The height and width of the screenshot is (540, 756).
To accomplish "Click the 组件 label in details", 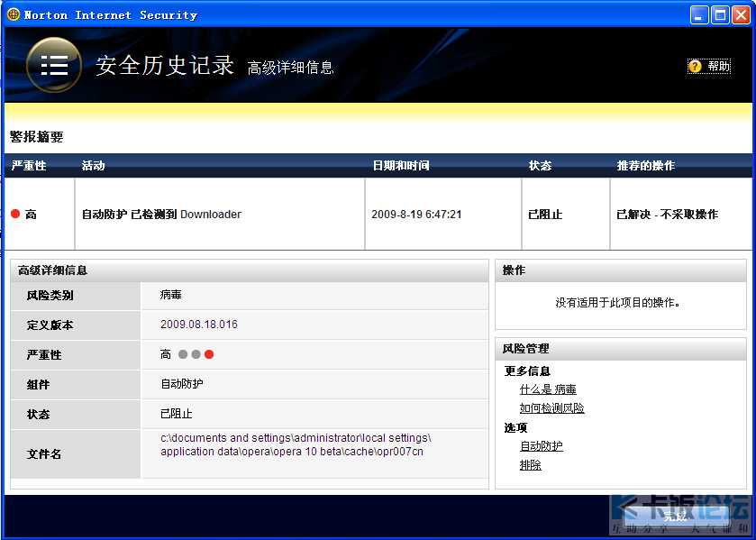I will pos(38,385).
